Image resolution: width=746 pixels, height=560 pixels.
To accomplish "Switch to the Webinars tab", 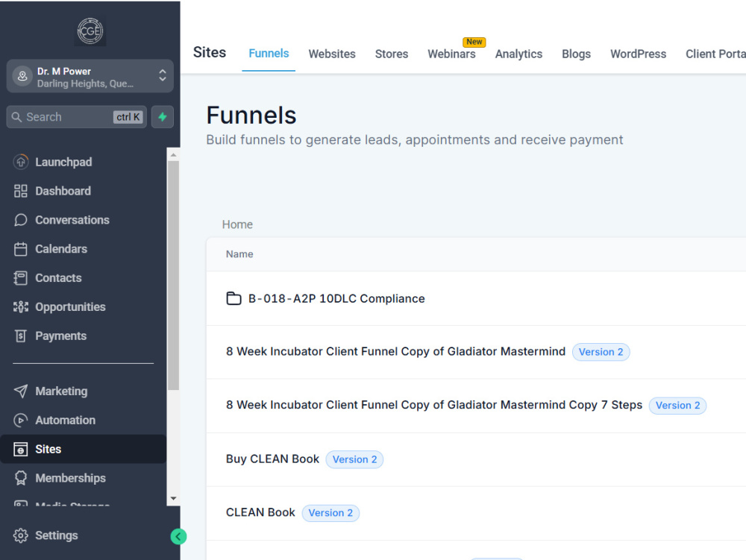I will [x=451, y=54].
